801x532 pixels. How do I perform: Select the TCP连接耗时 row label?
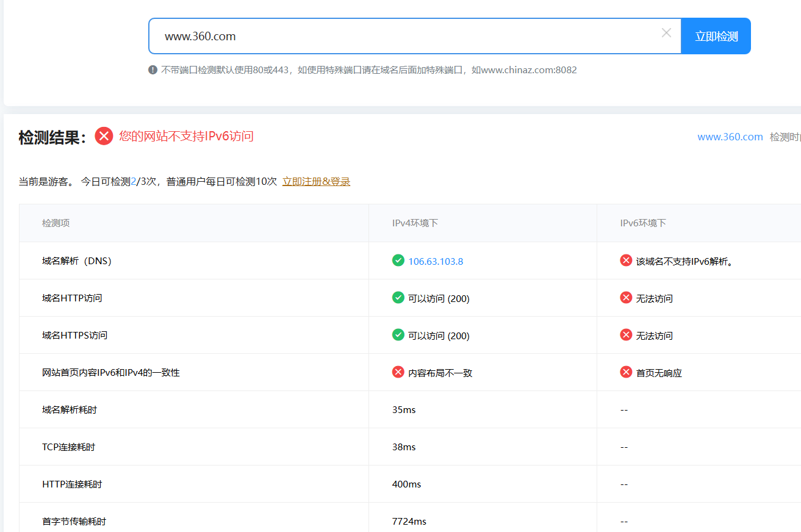click(68, 447)
